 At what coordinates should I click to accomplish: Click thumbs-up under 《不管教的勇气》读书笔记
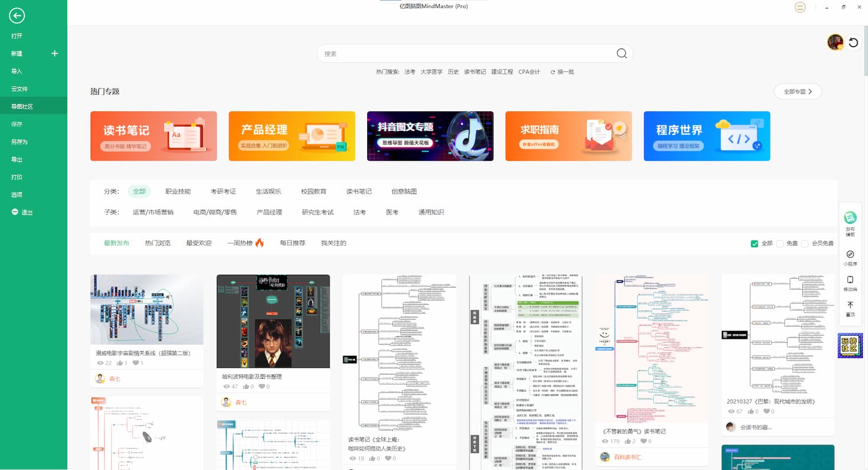coord(628,441)
